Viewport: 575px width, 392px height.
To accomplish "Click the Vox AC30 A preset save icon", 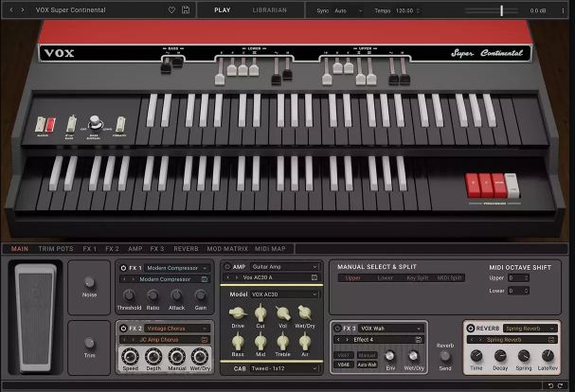I will pyautogui.click(x=314, y=277).
